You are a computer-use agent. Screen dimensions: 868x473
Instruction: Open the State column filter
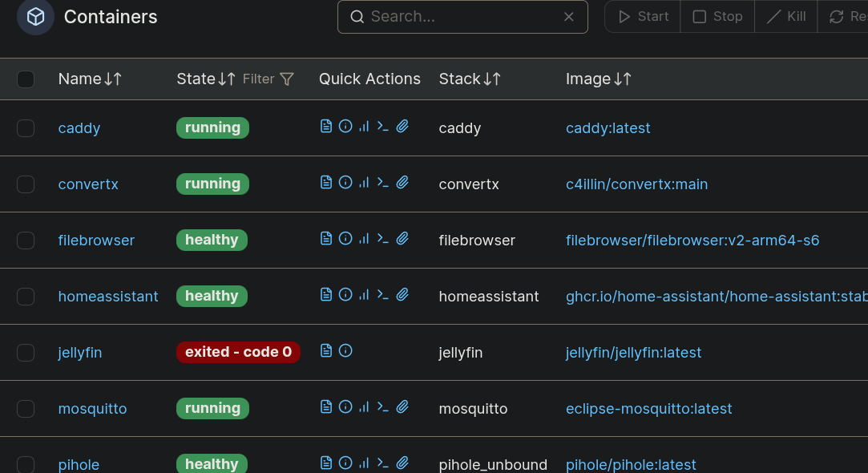click(269, 79)
